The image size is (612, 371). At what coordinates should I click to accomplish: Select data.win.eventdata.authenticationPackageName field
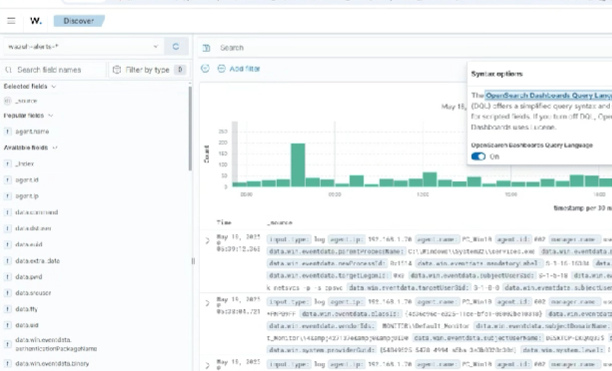pyautogui.click(x=56, y=344)
